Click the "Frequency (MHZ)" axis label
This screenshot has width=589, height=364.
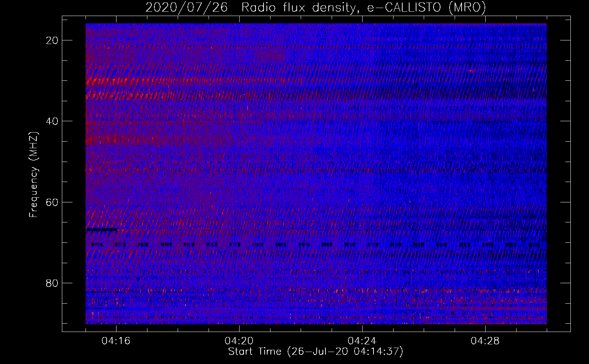(33, 175)
